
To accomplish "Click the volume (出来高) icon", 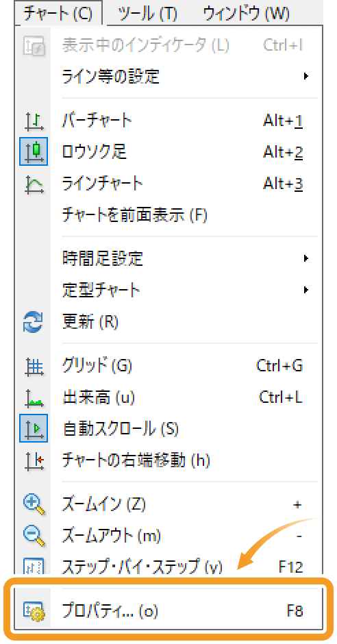I will (34, 397).
